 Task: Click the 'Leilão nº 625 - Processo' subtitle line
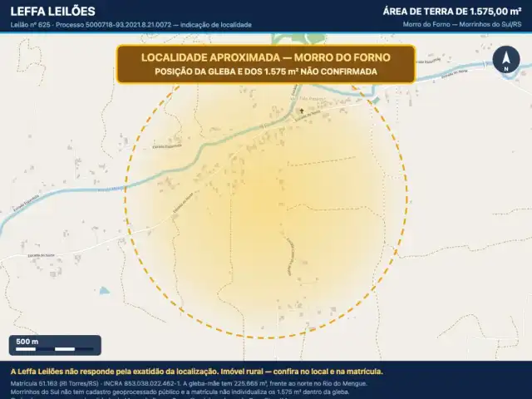(131, 25)
